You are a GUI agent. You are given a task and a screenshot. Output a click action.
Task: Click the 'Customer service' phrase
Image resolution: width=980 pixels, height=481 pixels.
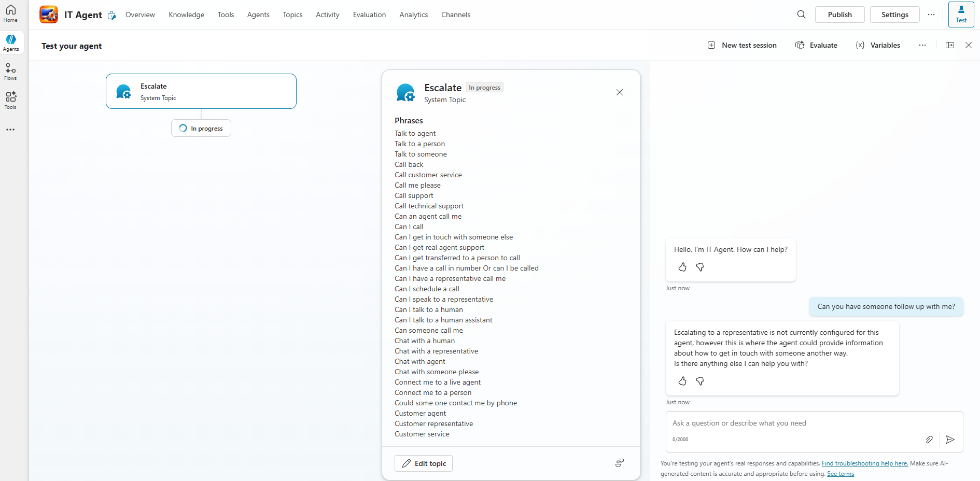(x=422, y=434)
